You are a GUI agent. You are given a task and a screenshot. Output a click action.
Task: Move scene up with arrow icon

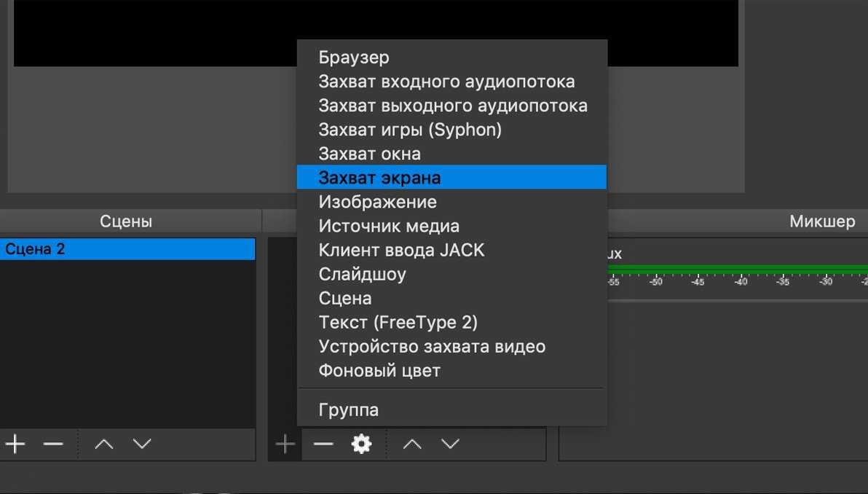pos(104,444)
